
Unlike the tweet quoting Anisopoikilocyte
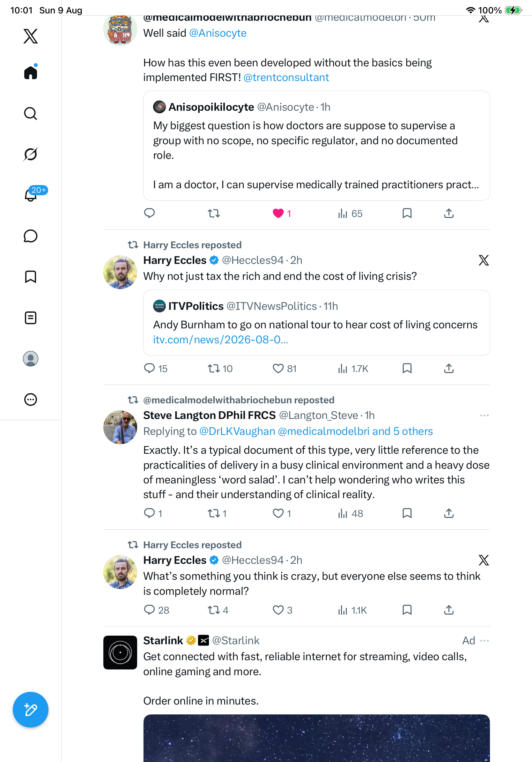click(x=278, y=213)
